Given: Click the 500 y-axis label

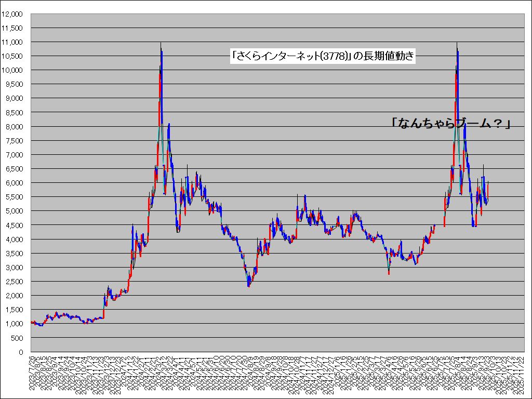Looking at the screenshot, I should click(17, 338).
